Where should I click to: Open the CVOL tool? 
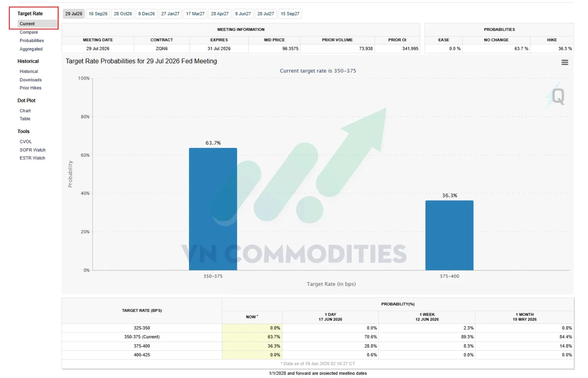pos(26,142)
